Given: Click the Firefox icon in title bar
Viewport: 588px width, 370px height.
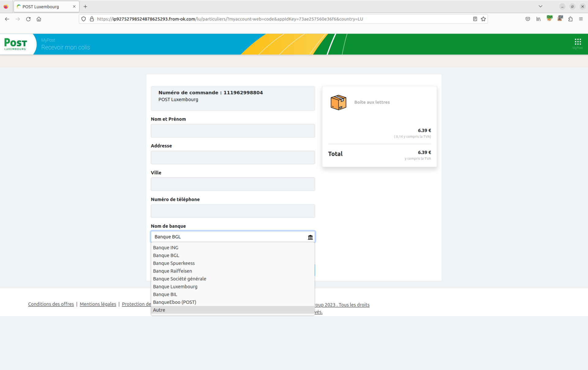Looking at the screenshot, I should tap(6, 6).
